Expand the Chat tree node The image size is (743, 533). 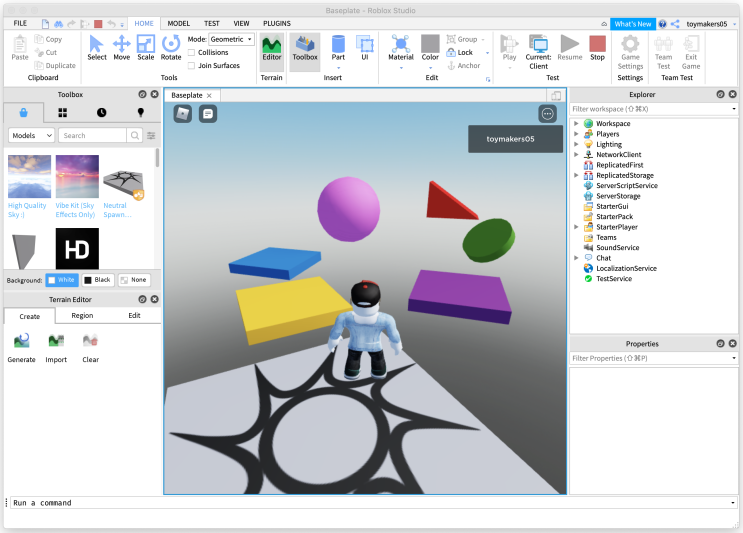(x=576, y=258)
